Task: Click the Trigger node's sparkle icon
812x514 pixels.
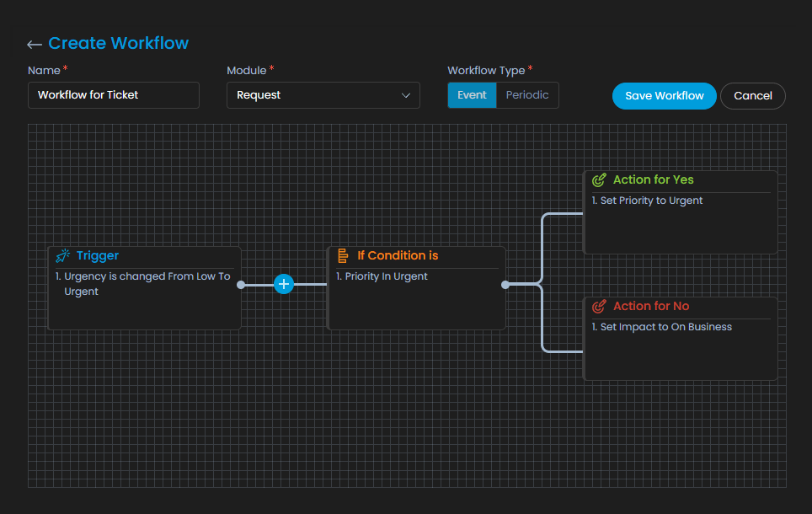Action: (x=62, y=255)
